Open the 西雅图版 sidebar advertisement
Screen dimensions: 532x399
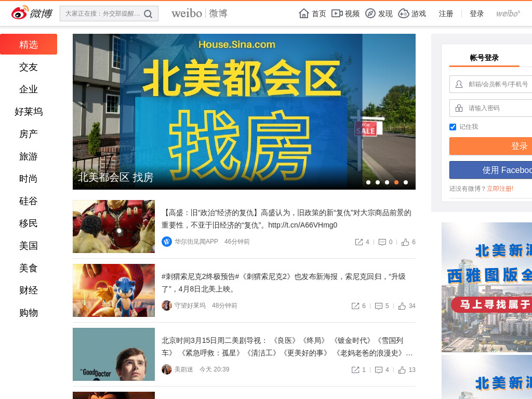tap(487, 287)
